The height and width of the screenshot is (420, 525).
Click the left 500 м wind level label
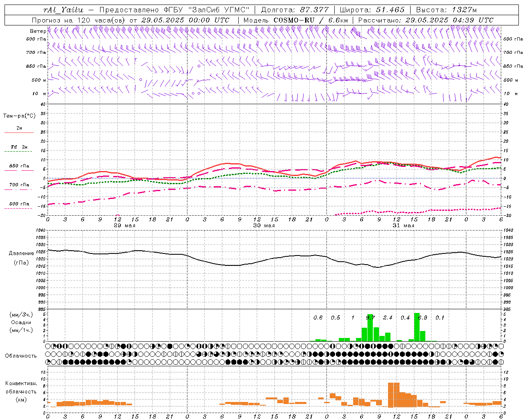(x=39, y=80)
